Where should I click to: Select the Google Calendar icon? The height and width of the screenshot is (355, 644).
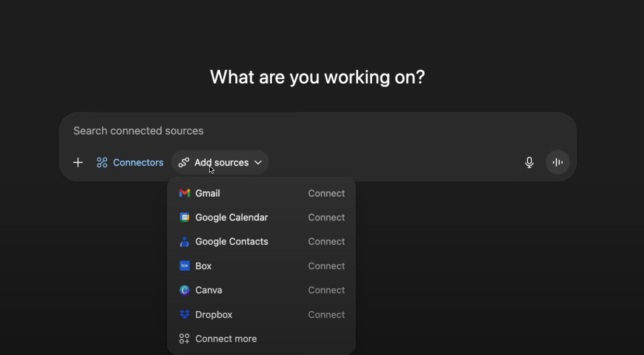click(185, 217)
